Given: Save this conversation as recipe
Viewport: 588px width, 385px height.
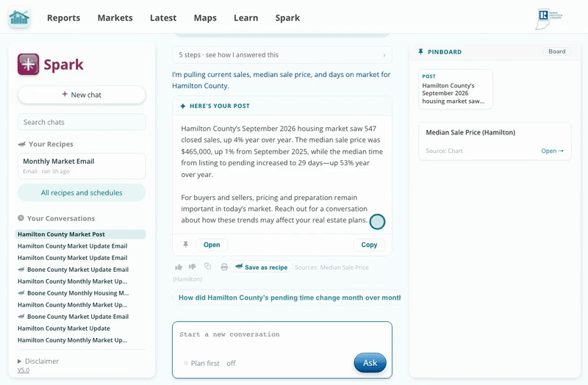Looking at the screenshot, I should click(262, 267).
